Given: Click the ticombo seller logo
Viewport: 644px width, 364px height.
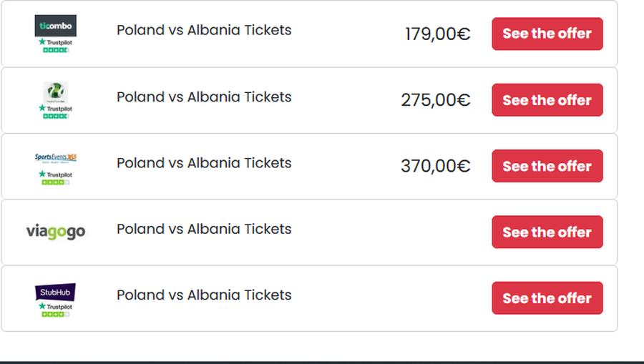Looking at the screenshot, I should pyautogui.click(x=55, y=26).
